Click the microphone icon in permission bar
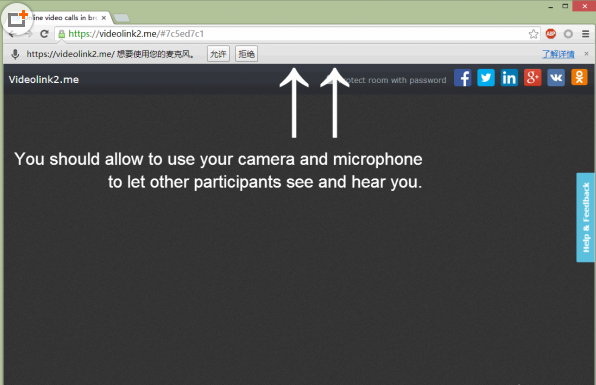Screen dimensions: 596x385 15,54
